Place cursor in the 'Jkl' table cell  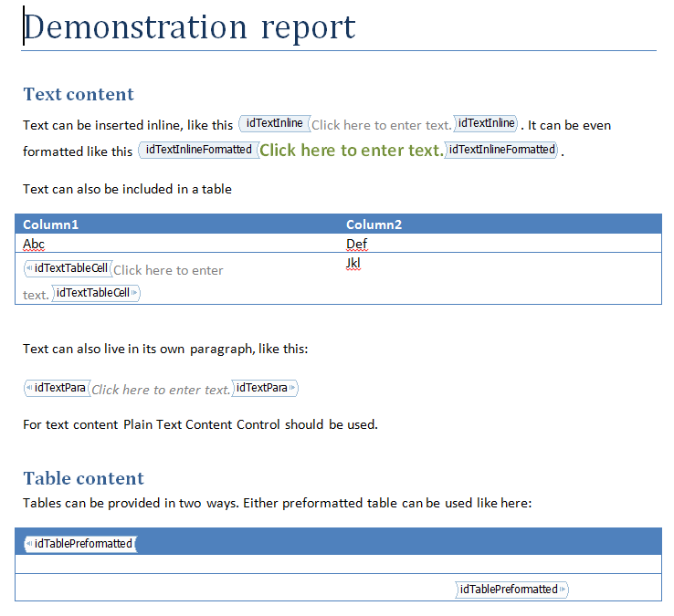click(x=353, y=263)
